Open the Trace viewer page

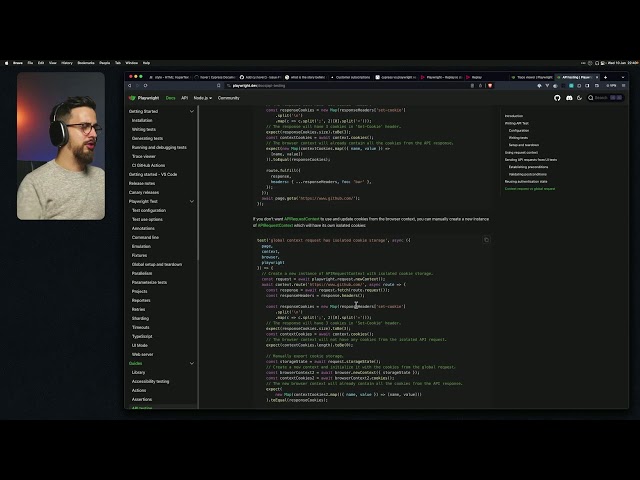pyautogui.click(x=144, y=156)
